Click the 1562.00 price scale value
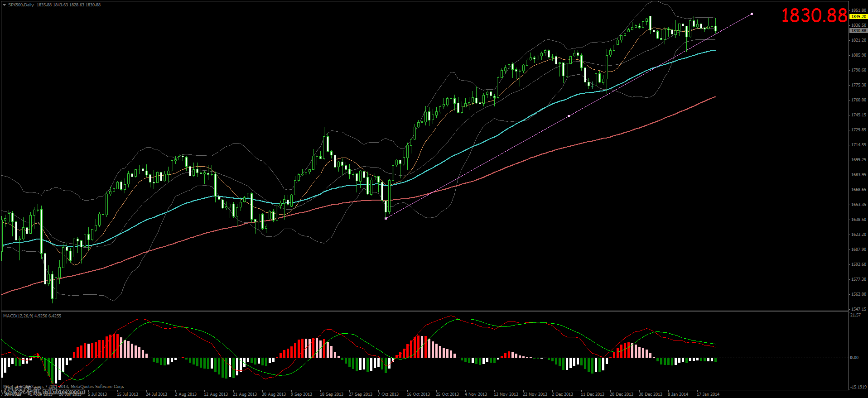 (x=858, y=294)
